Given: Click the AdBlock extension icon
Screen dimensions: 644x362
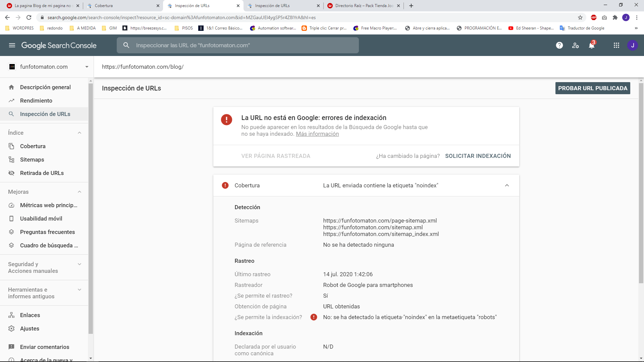Looking at the screenshot, I should pyautogui.click(x=594, y=17).
